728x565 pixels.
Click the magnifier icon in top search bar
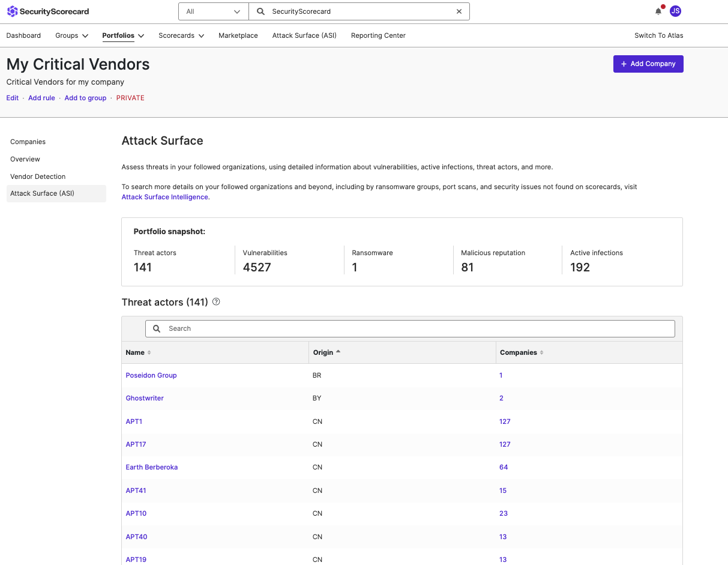click(260, 11)
